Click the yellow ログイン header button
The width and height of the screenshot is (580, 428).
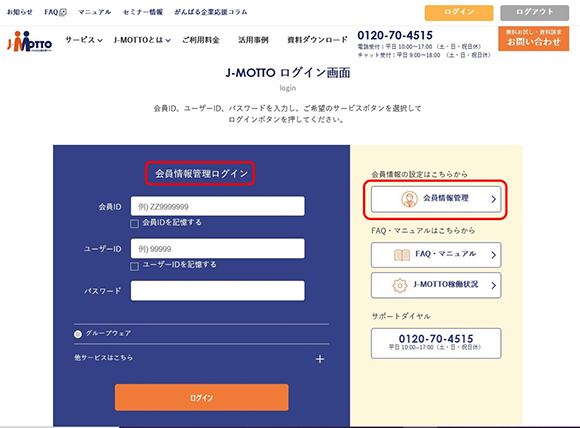pyautogui.click(x=459, y=13)
